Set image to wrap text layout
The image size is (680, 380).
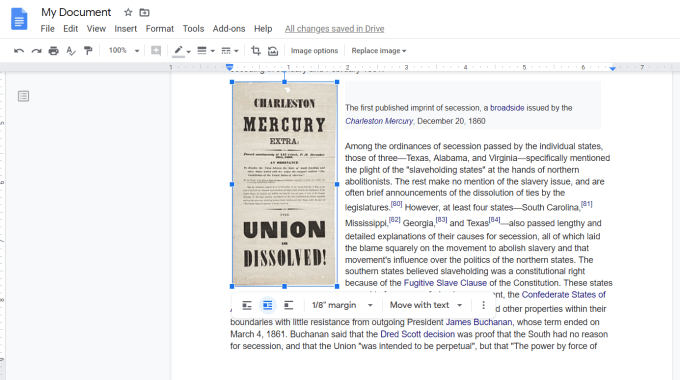268,305
